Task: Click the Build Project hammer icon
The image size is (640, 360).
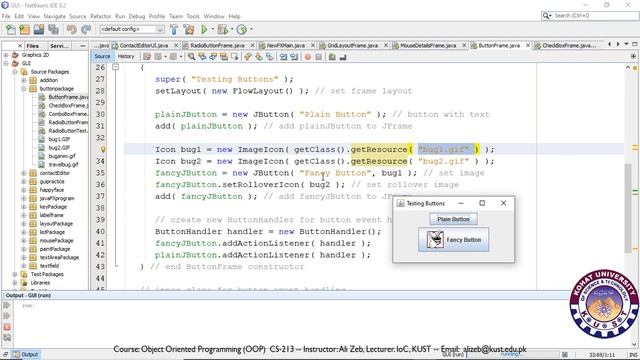Action: coord(174,29)
